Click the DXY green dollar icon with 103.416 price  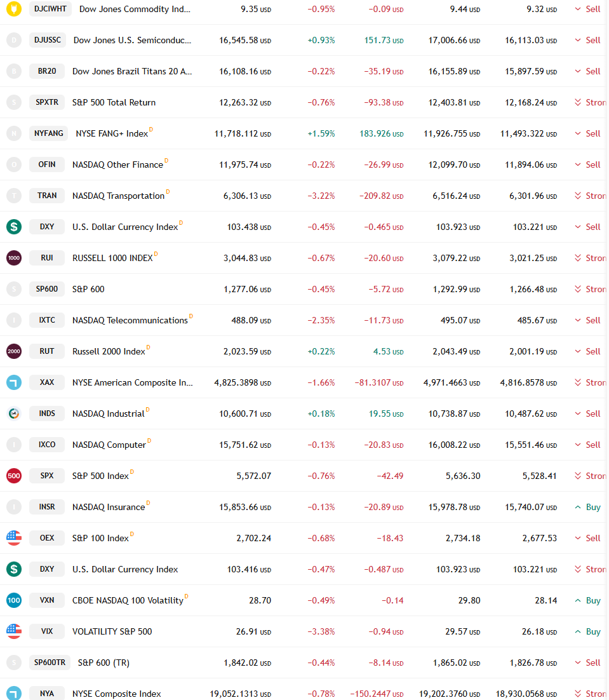click(x=14, y=569)
